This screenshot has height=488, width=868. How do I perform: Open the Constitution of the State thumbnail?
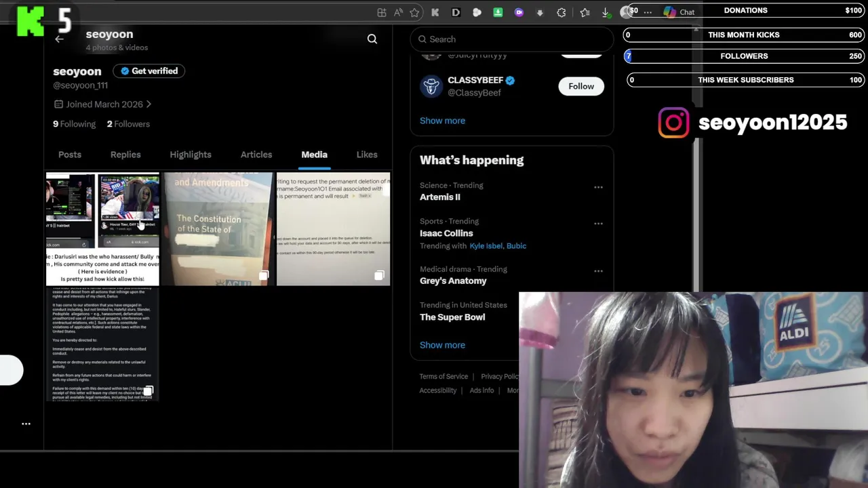217,229
